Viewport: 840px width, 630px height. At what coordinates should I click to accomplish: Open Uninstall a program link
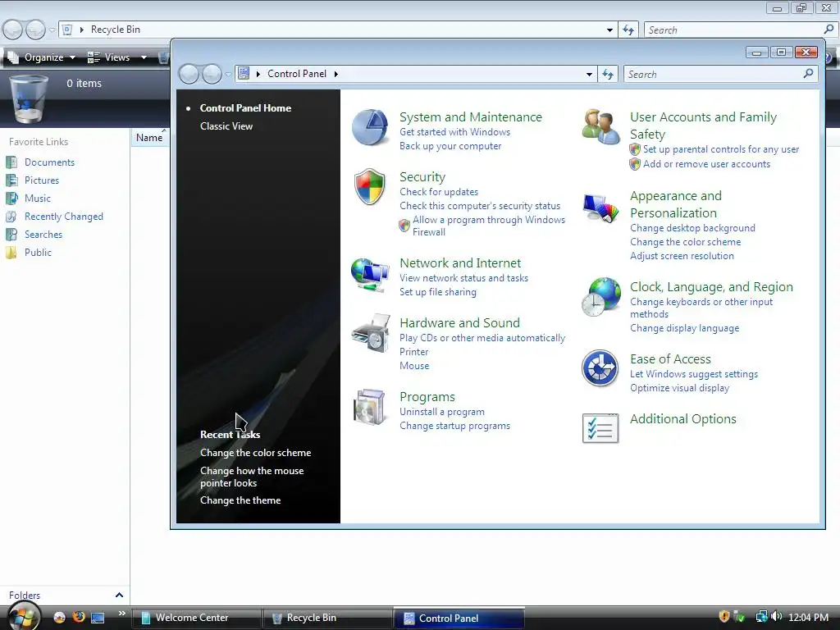(442, 412)
